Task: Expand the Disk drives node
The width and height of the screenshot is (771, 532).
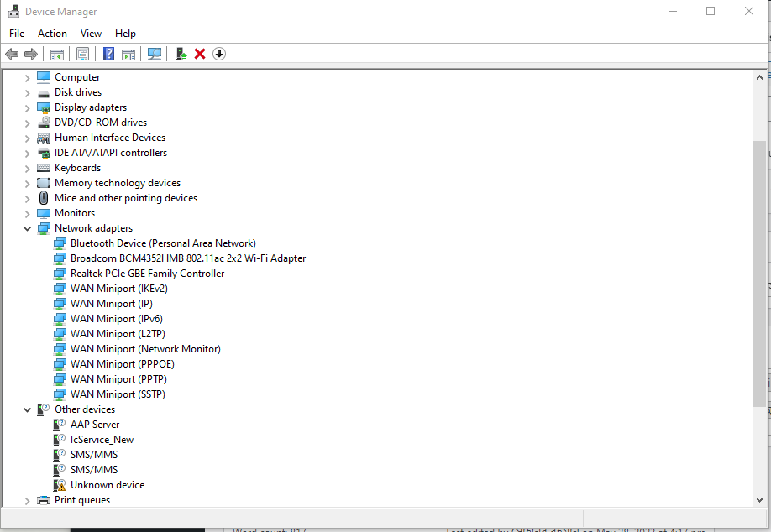Action: tap(27, 93)
